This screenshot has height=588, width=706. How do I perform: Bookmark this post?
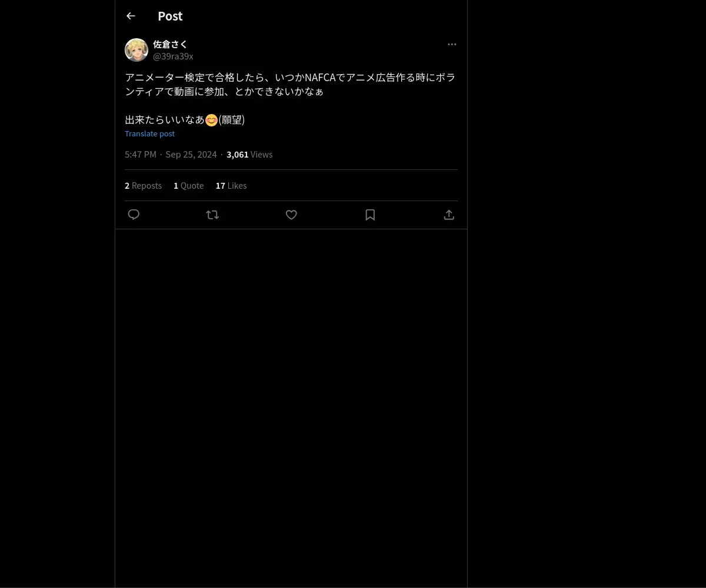click(370, 215)
